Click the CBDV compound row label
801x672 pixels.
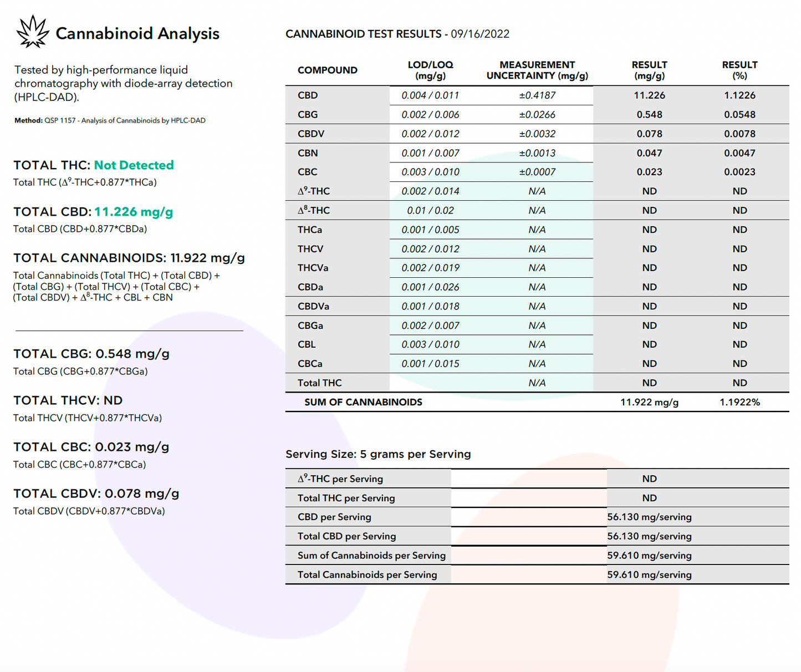click(x=311, y=134)
